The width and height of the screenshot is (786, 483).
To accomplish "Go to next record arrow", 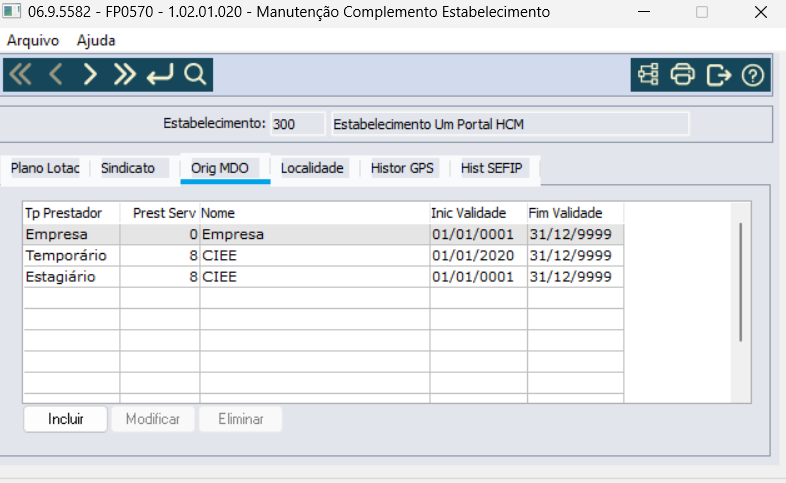I will 90,75.
